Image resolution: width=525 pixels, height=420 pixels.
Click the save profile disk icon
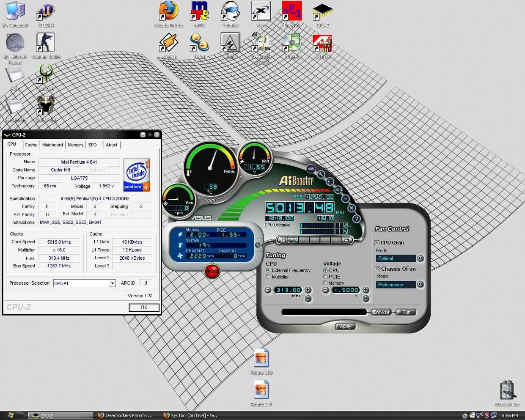tap(346, 240)
